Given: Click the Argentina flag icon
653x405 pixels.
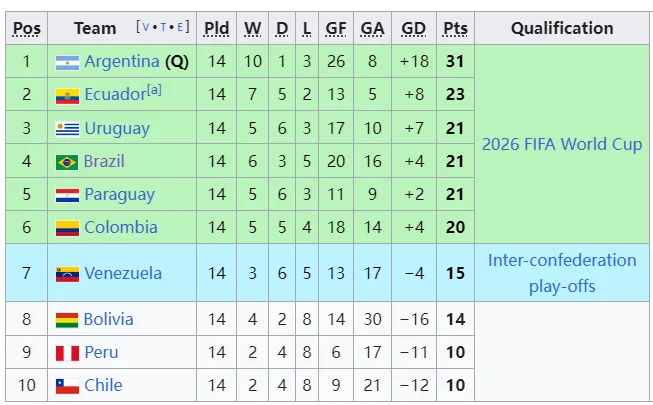Looking at the screenshot, I should point(67,63).
